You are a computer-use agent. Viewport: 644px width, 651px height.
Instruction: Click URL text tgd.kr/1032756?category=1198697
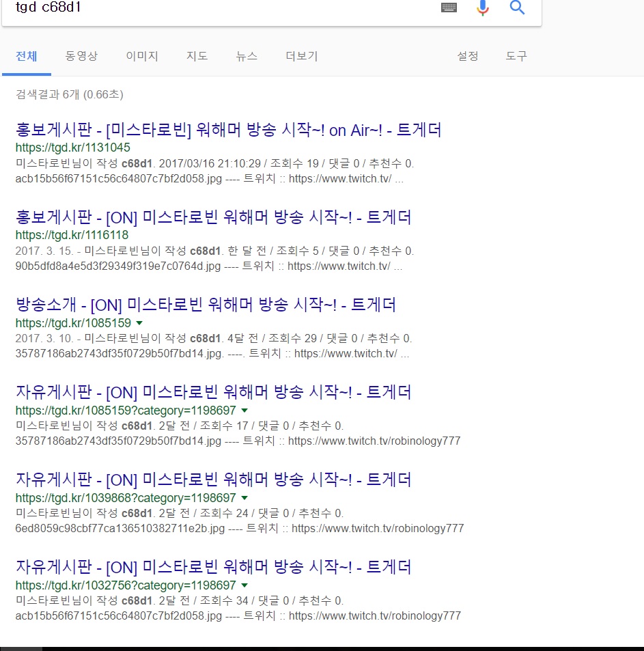coord(126,585)
